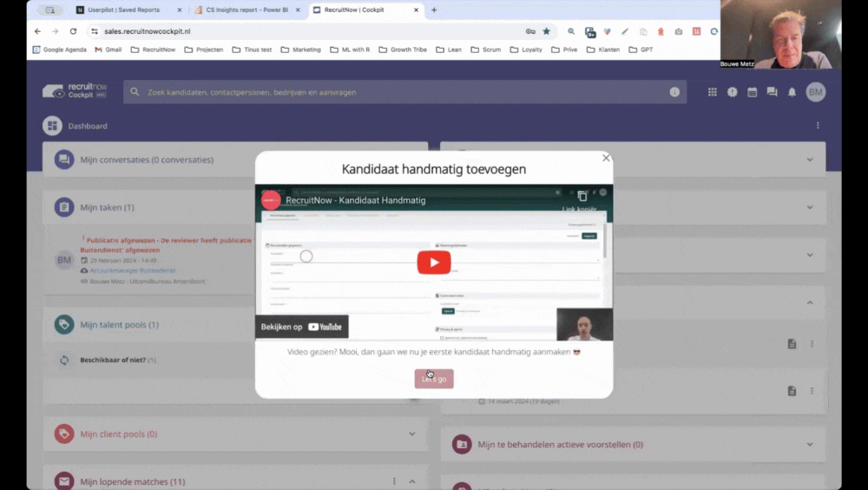Viewport: 868px width, 490px height.
Task: Open the apps grid icon in header
Action: [x=713, y=92]
